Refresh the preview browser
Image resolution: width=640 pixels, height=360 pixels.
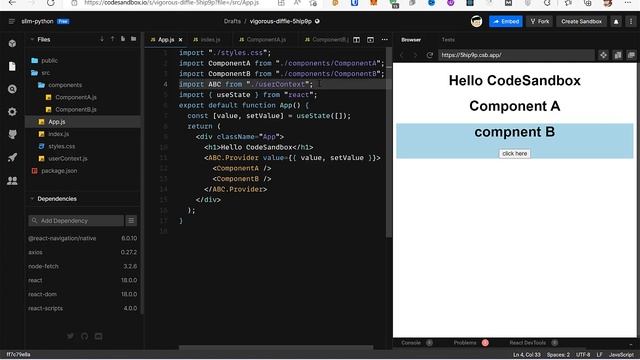pyautogui.click(x=429, y=55)
